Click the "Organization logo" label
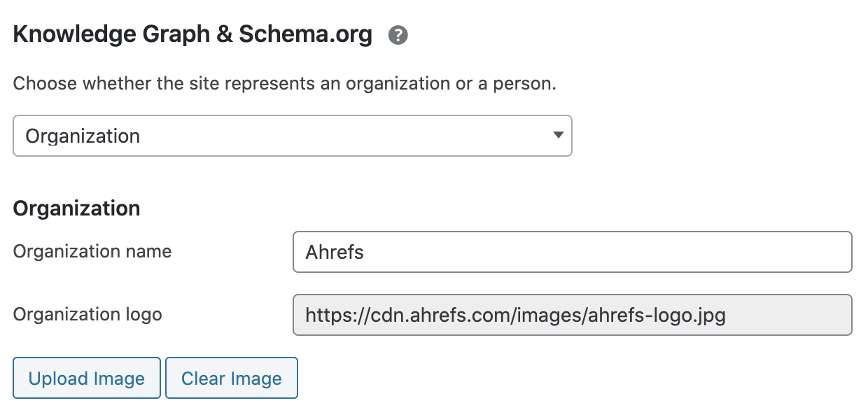868x417 pixels. pyautogui.click(x=87, y=314)
